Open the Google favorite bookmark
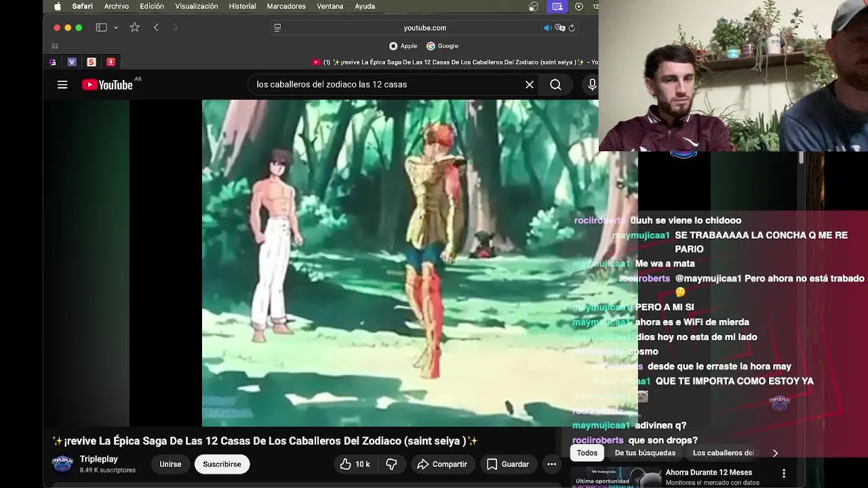 442,46
